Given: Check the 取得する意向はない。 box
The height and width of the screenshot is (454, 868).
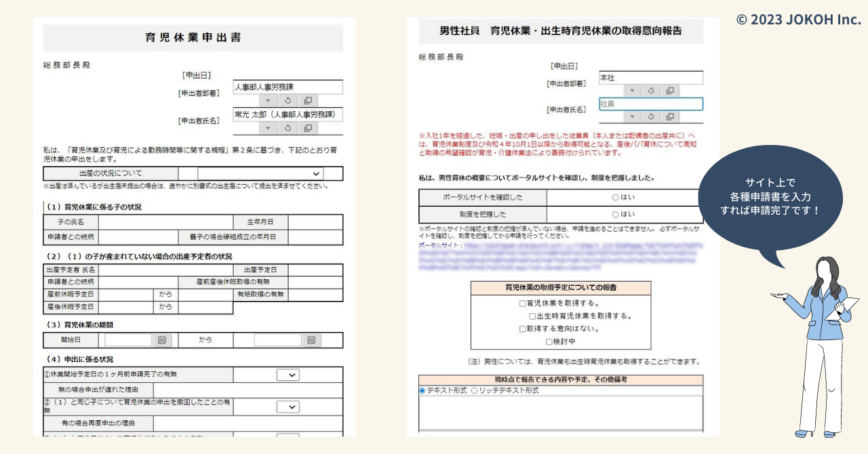Looking at the screenshot, I should pos(522,329).
